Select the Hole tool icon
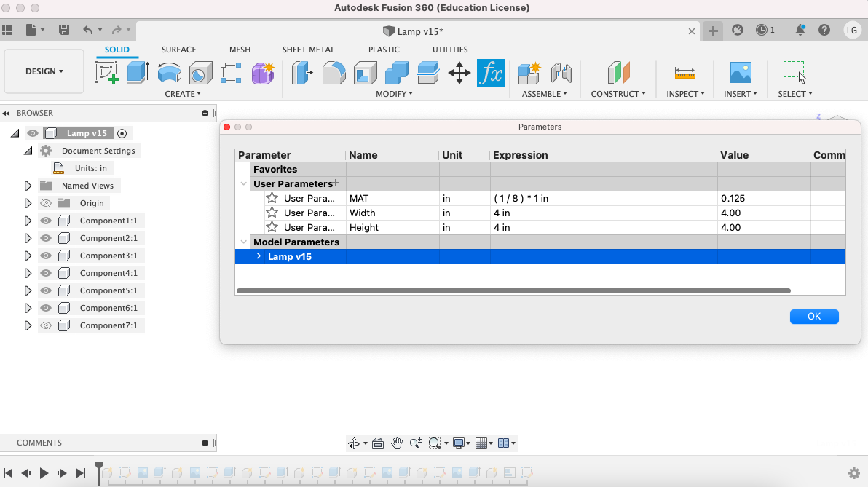The height and width of the screenshot is (487, 868). [200, 73]
